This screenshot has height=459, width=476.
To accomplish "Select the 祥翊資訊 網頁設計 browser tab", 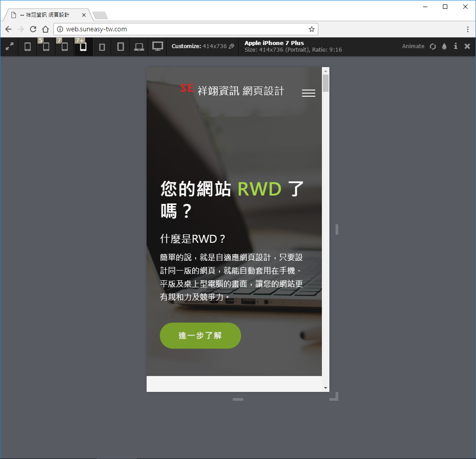I will [x=47, y=15].
